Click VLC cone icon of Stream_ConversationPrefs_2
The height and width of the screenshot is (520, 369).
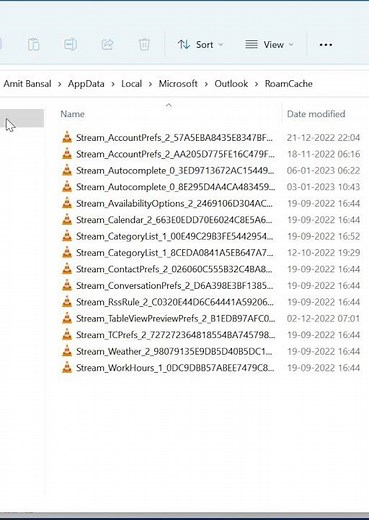pos(67,285)
